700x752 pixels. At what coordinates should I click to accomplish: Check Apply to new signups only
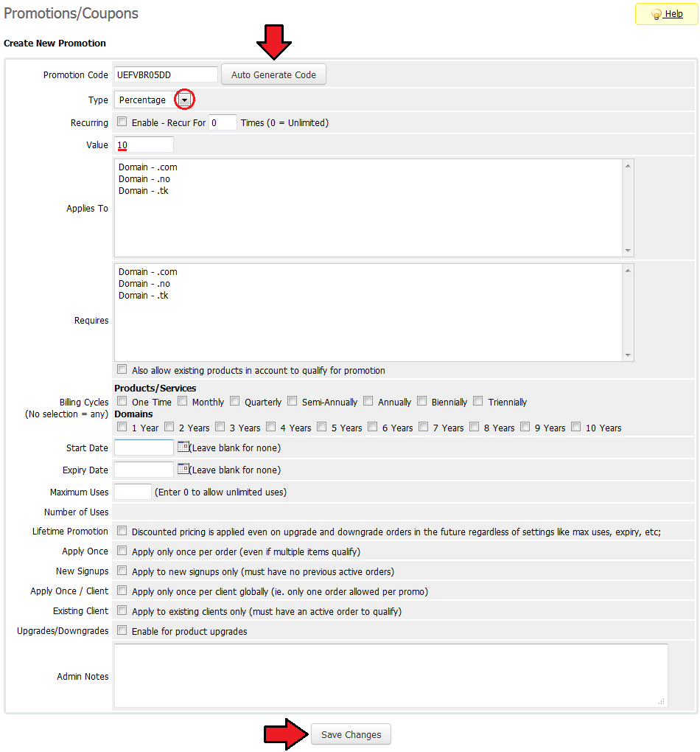(122, 571)
